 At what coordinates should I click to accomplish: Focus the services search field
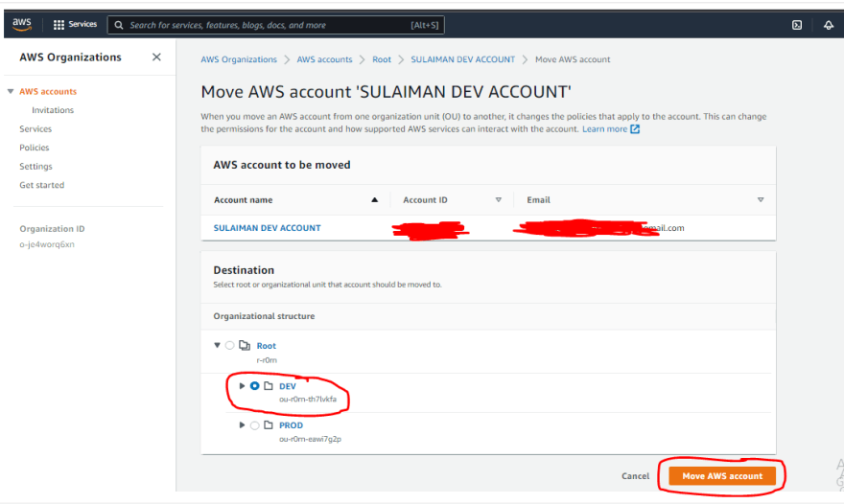coord(276,25)
